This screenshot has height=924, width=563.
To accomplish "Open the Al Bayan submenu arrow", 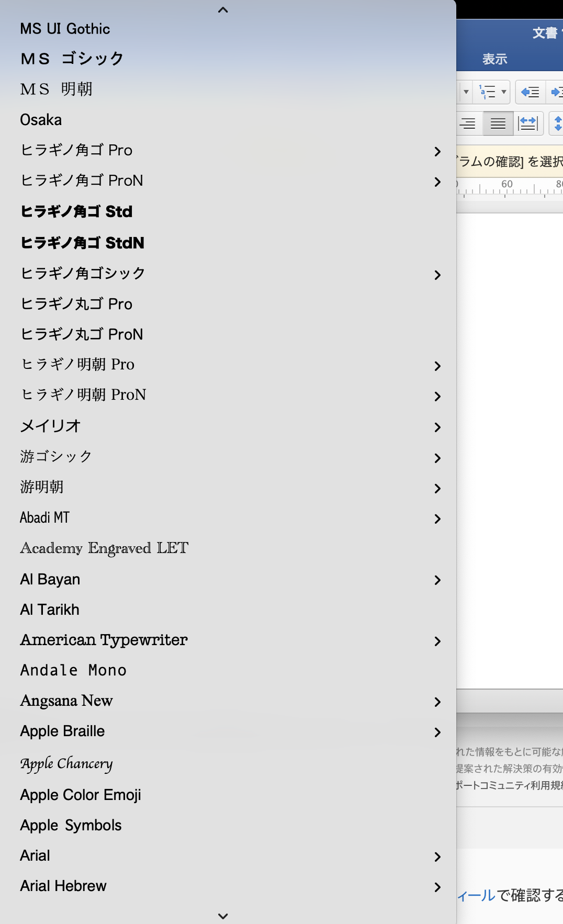I will click(437, 580).
